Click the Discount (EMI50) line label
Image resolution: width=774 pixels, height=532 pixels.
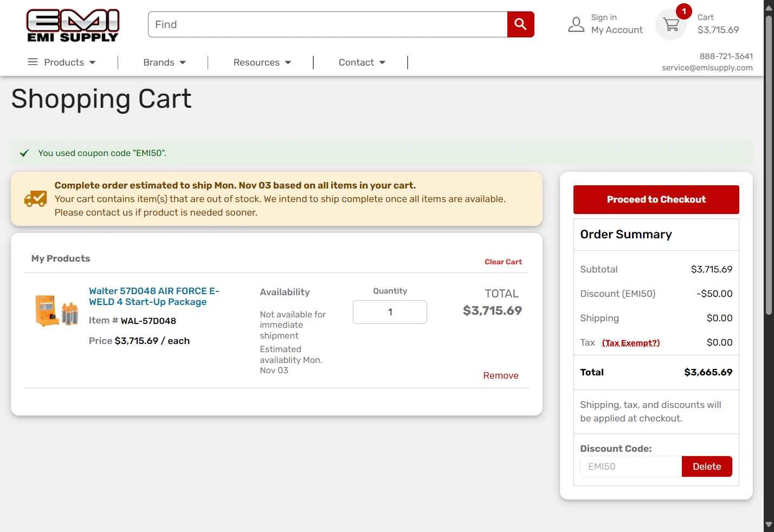click(x=617, y=294)
